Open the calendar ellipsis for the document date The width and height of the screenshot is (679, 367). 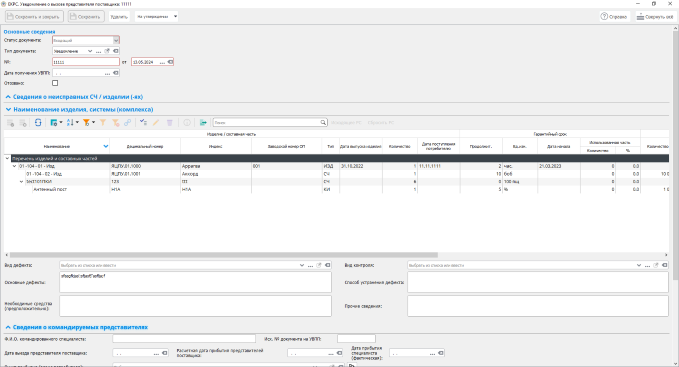click(162, 62)
